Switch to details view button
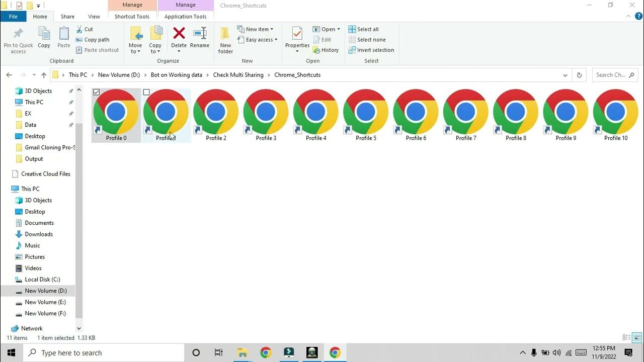Screen dimensions: 644x362 tap(626, 337)
